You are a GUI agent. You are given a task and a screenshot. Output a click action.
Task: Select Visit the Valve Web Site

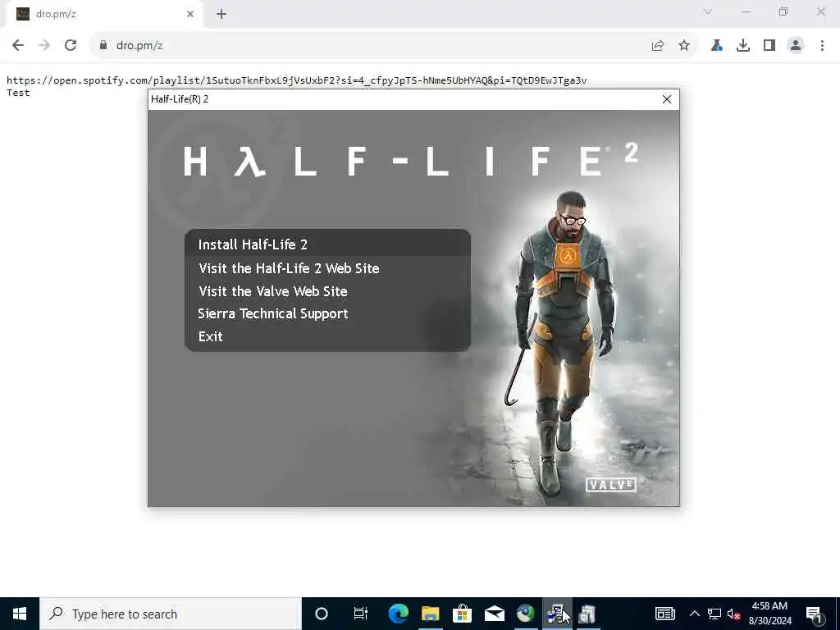[272, 291]
